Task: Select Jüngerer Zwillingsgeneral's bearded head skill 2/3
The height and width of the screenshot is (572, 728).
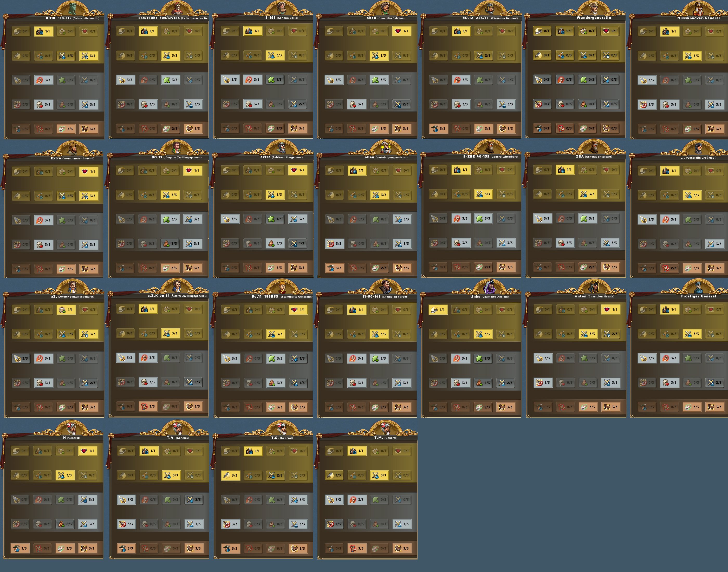Action: click(170, 244)
